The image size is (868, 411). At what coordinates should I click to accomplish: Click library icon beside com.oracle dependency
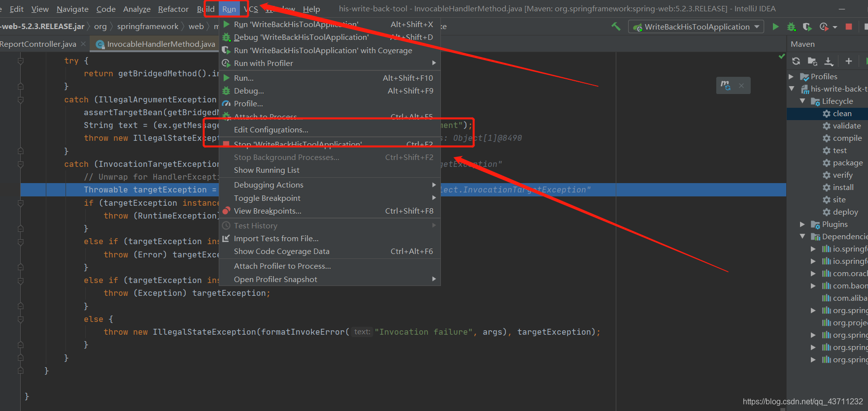tap(827, 274)
